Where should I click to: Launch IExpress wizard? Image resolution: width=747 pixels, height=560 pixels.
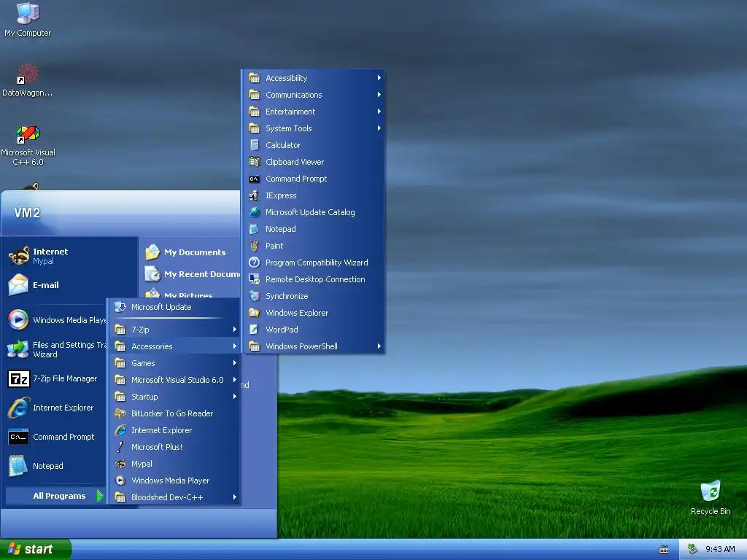(313, 195)
